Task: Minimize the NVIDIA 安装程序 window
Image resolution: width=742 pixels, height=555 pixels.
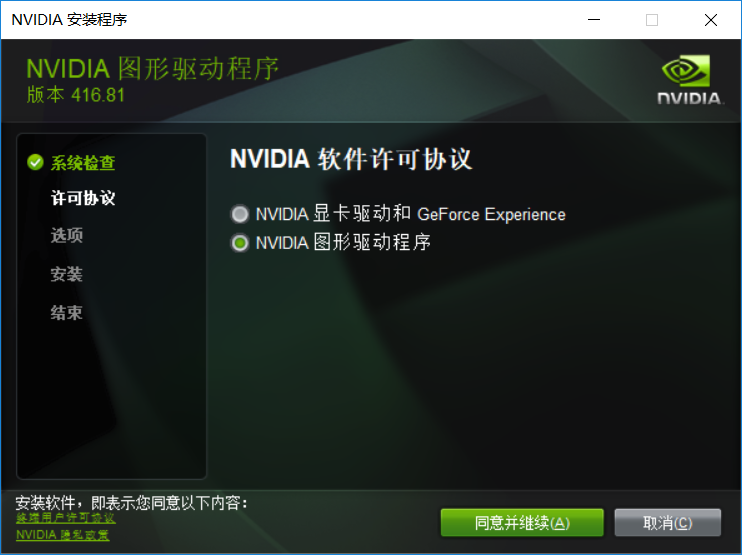Action: (594, 20)
